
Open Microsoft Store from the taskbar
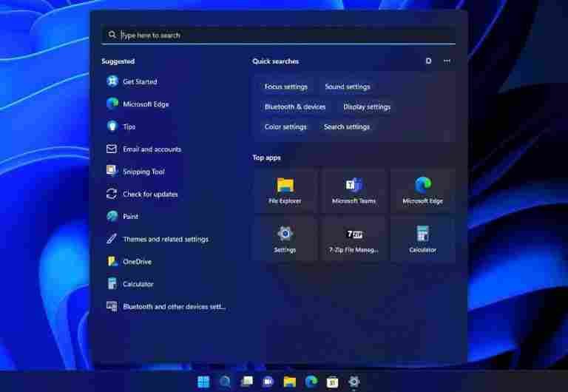(x=333, y=382)
